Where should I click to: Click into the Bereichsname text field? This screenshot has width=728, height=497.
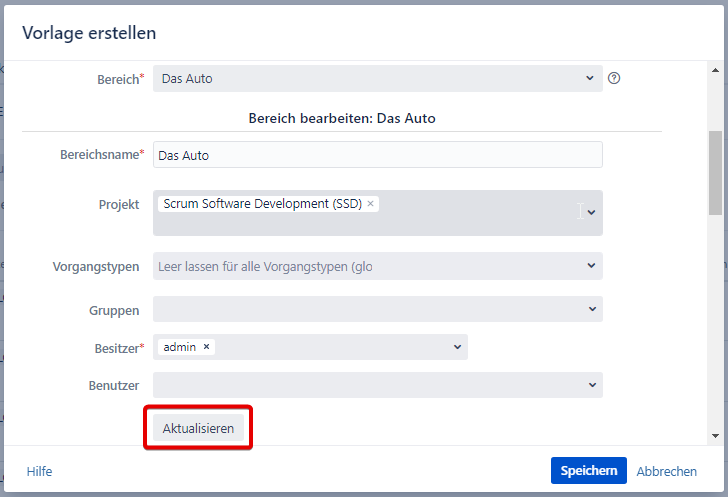click(378, 155)
